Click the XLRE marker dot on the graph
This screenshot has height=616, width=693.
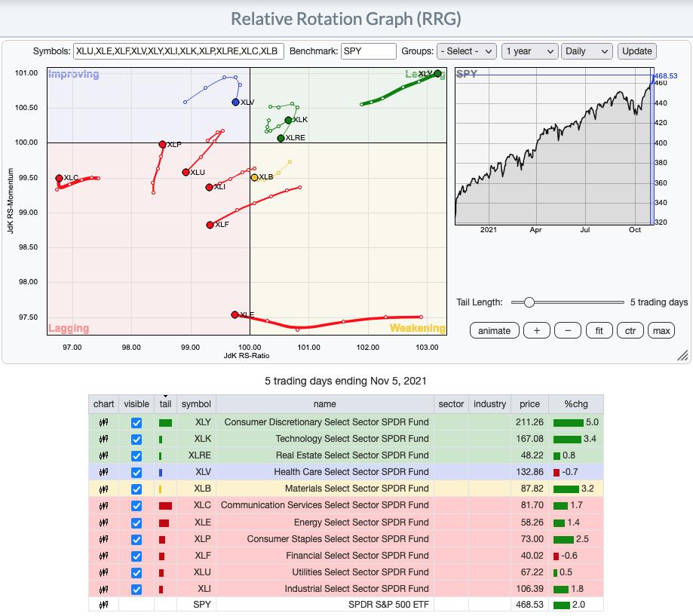[x=281, y=138]
